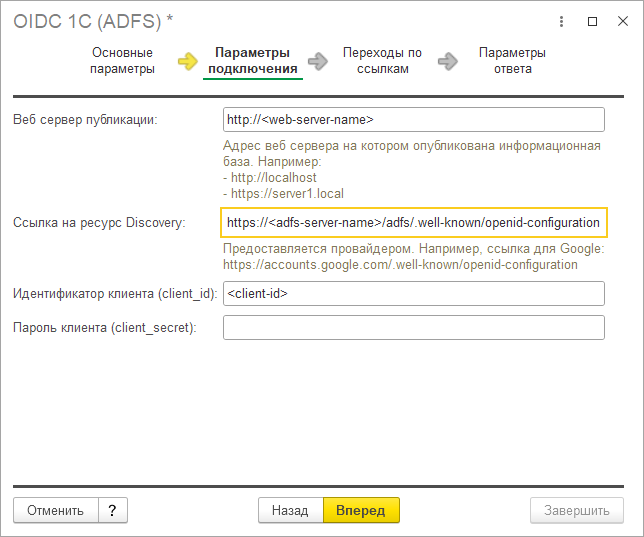Click the label Идентификатор клиента (client_id):
Screen dimensions: 644x537
tap(115, 294)
